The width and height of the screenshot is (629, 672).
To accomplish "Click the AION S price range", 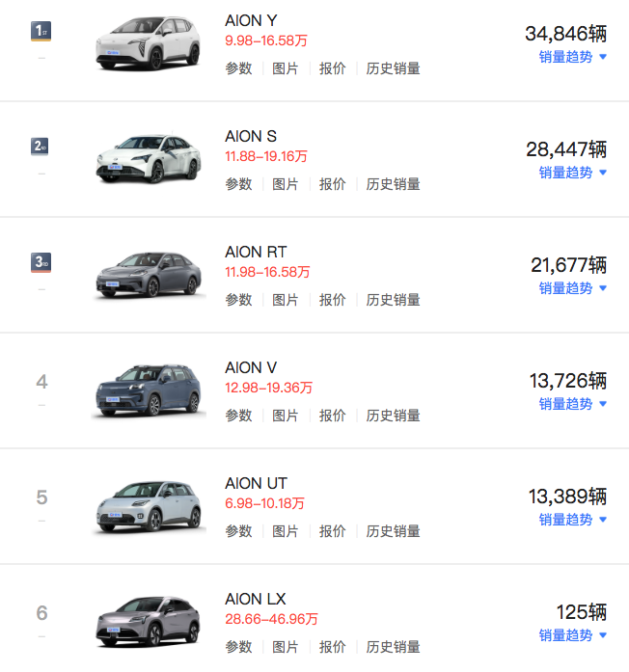I will (x=266, y=156).
